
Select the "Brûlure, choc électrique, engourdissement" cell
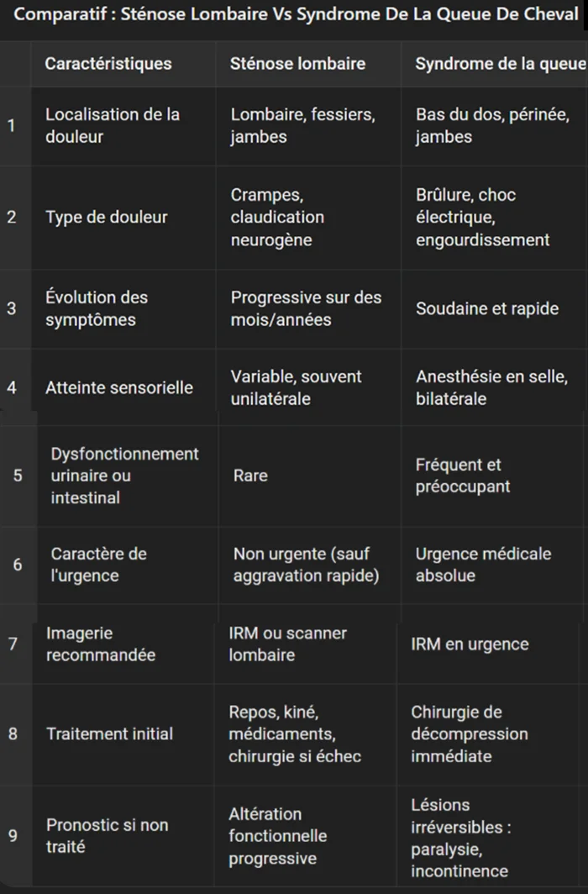coord(483,218)
